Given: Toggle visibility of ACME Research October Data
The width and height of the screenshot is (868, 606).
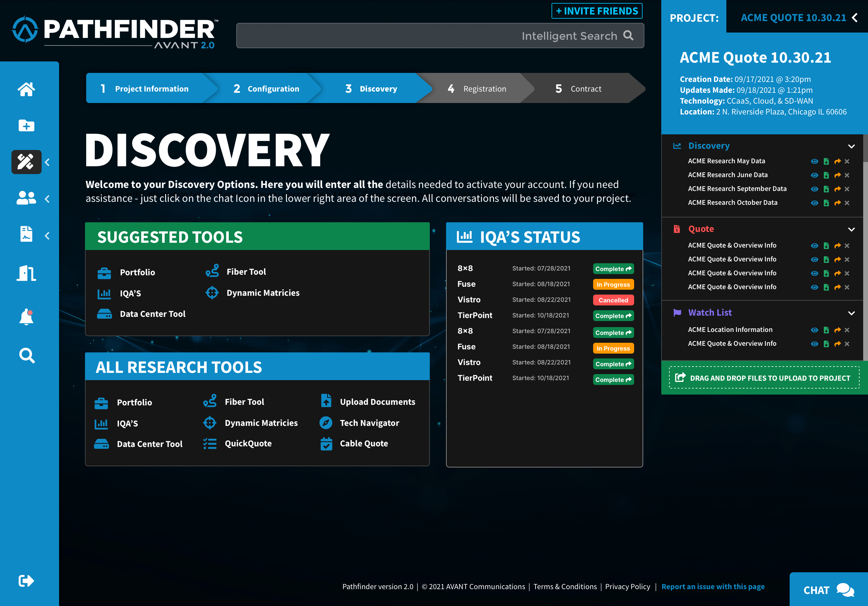Looking at the screenshot, I should point(815,203).
